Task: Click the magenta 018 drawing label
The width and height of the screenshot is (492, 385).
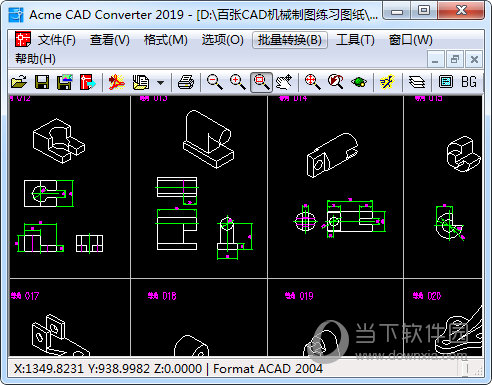Action: (x=162, y=296)
